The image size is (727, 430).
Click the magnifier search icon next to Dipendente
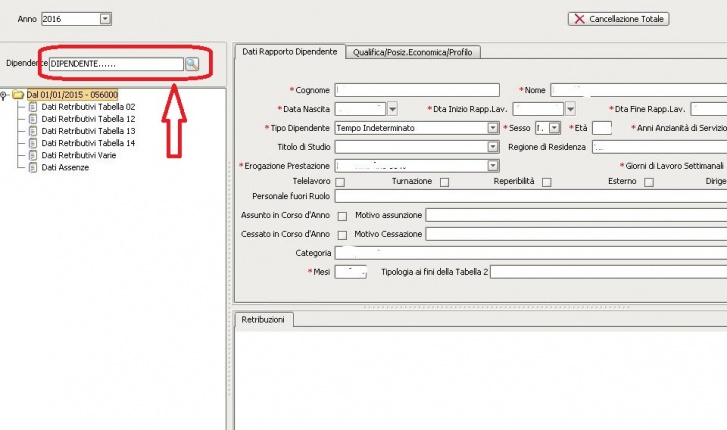tap(192, 64)
